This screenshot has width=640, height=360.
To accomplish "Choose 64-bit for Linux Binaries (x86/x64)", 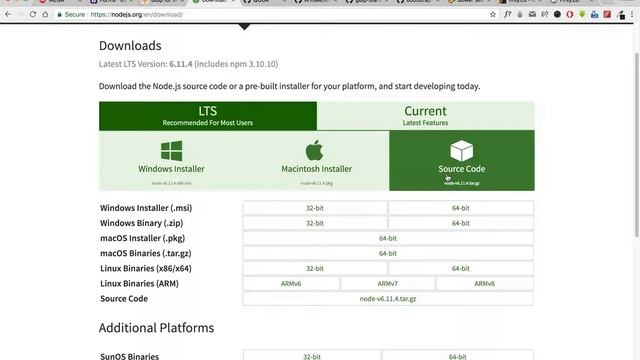I will pyautogui.click(x=461, y=269).
